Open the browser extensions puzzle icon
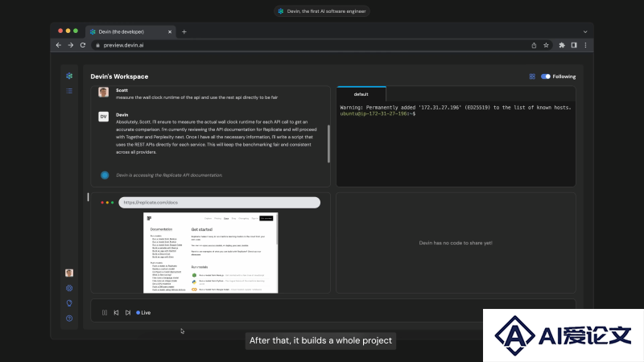Image resolution: width=644 pixels, height=362 pixels. [562, 45]
